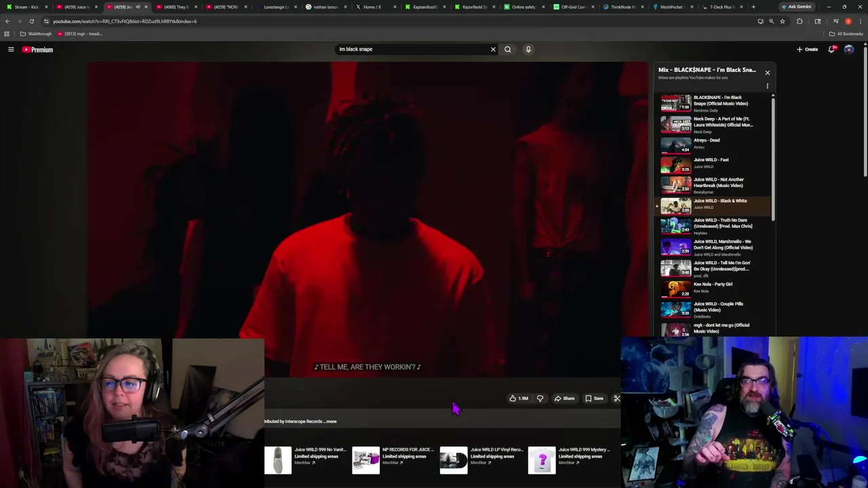Play Juice WRLD - Fast

[x=714, y=163]
